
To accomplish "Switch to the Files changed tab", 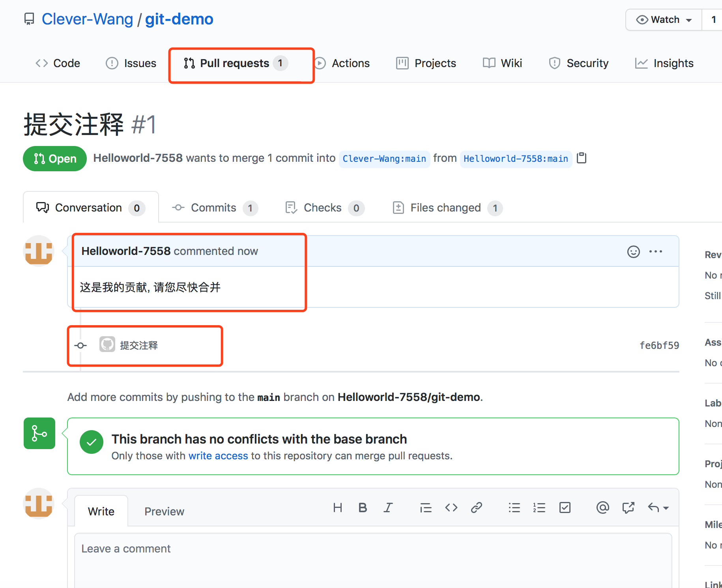I will [x=445, y=208].
